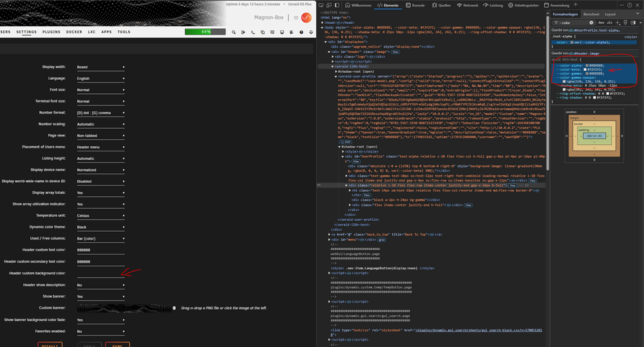Viewport: 644px width, 347px height.
Task: Open the APPS menu in Unraid nav
Action: tap(106, 32)
